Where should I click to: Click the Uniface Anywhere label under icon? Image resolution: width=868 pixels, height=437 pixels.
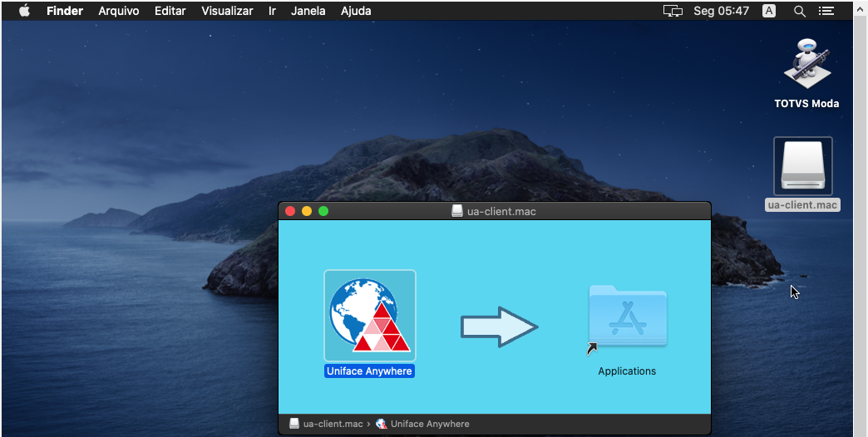(369, 371)
